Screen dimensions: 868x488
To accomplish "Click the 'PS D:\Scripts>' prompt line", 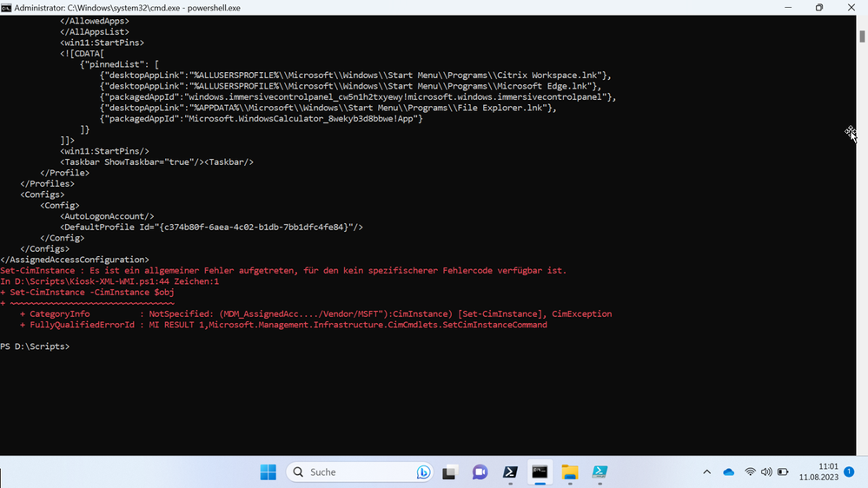I will (x=35, y=346).
